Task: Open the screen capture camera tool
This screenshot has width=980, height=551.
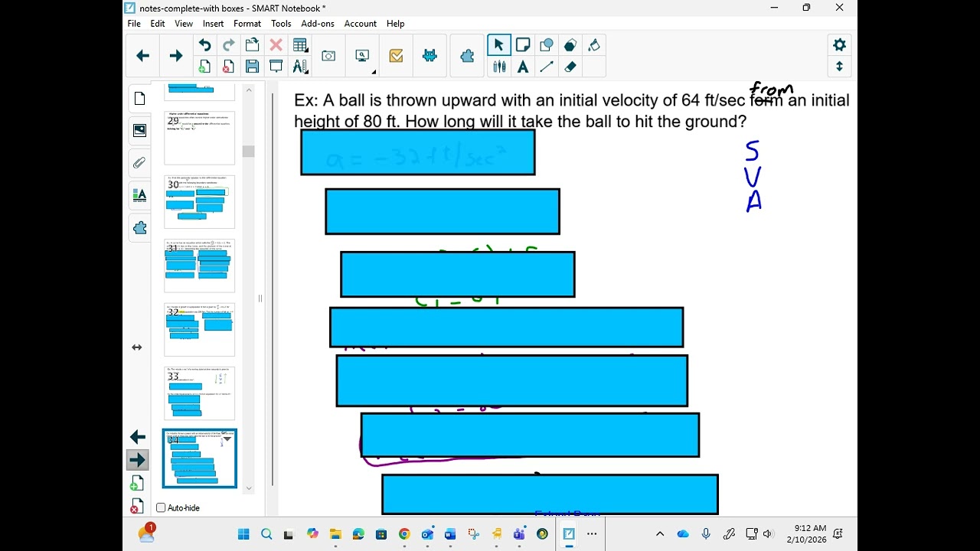Action: tap(328, 56)
